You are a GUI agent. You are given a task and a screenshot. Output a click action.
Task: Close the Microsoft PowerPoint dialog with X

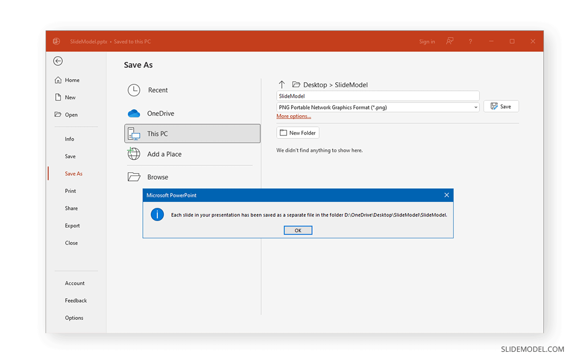coord(446,195)
